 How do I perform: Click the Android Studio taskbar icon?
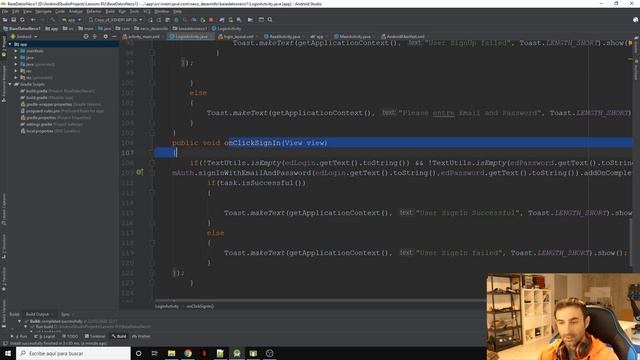(x=237, y=353)
